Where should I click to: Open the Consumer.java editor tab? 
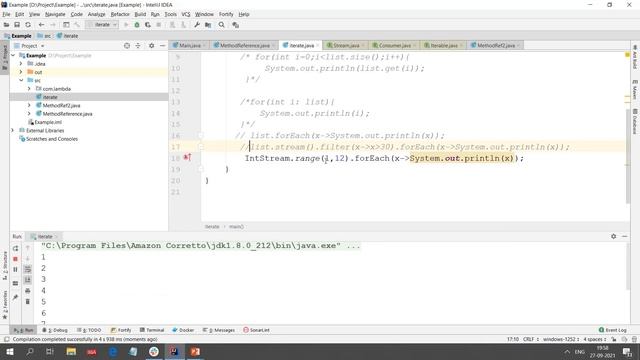394,45
